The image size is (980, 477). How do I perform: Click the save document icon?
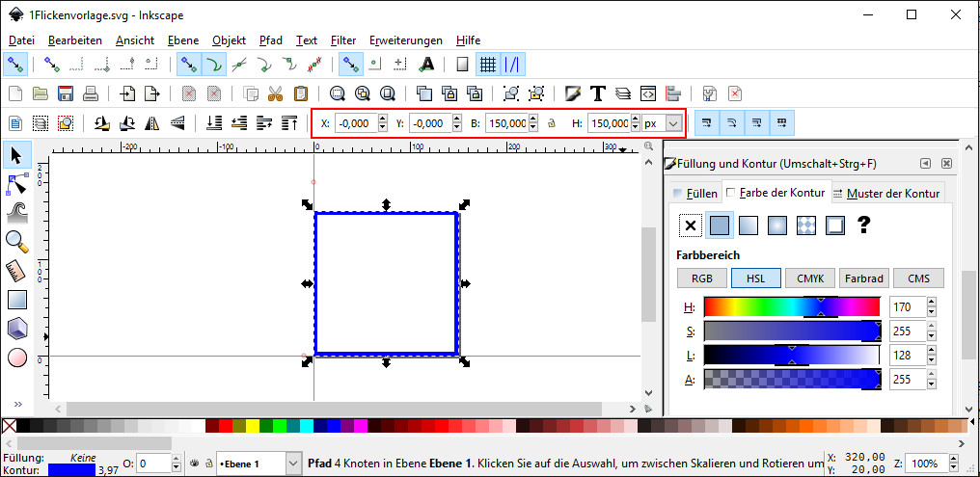point(66,93)
